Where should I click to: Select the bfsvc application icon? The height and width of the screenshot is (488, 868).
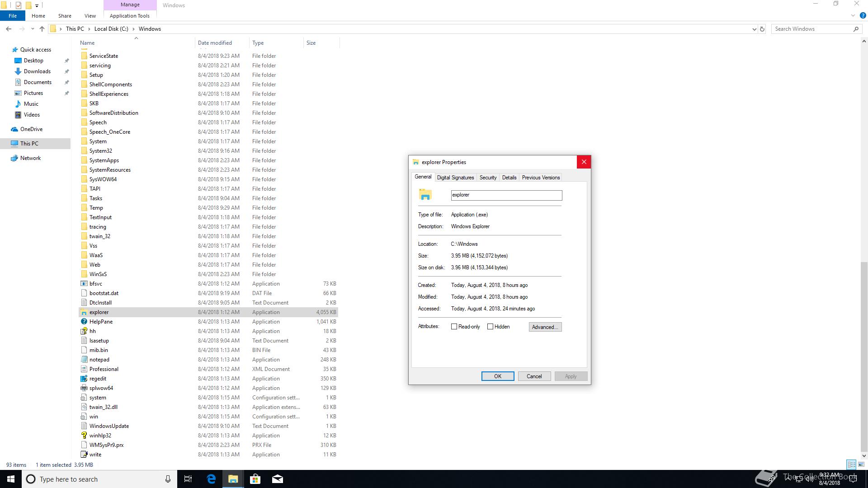tap(84, 284)
